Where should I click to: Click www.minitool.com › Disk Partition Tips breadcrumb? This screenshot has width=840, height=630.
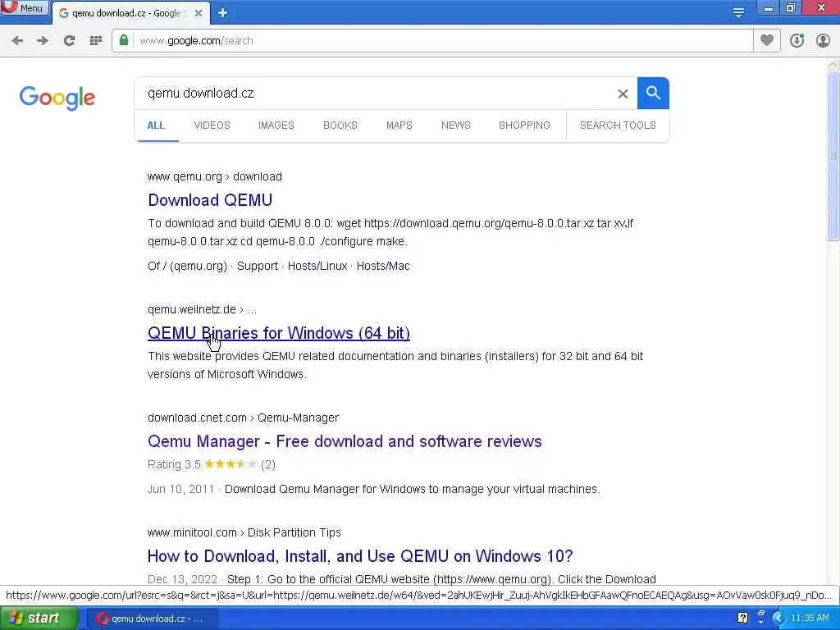pyautogui.click(x=244, y=532)
